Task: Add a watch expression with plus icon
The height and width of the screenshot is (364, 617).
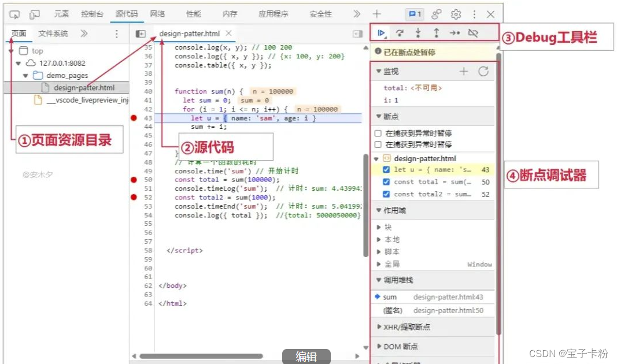Action: tap(464, 71)
